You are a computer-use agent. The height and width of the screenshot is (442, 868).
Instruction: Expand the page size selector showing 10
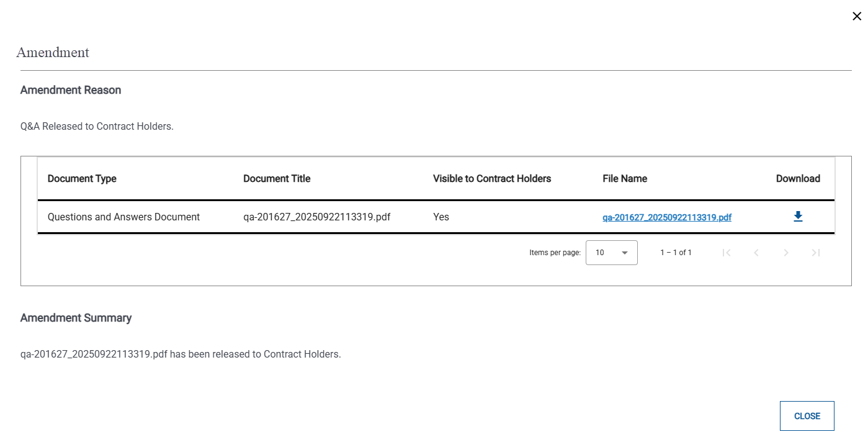(x=612, y=253)
